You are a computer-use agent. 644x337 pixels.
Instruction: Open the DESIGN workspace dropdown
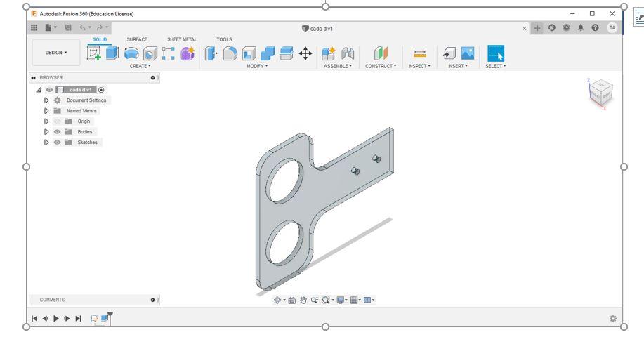tap(56, 53)
